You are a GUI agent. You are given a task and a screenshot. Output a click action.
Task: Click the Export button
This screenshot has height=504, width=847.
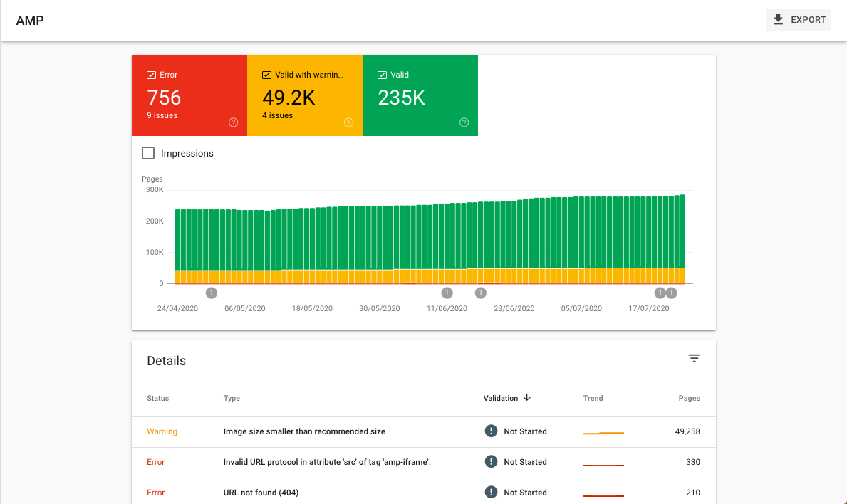(798, 19)
